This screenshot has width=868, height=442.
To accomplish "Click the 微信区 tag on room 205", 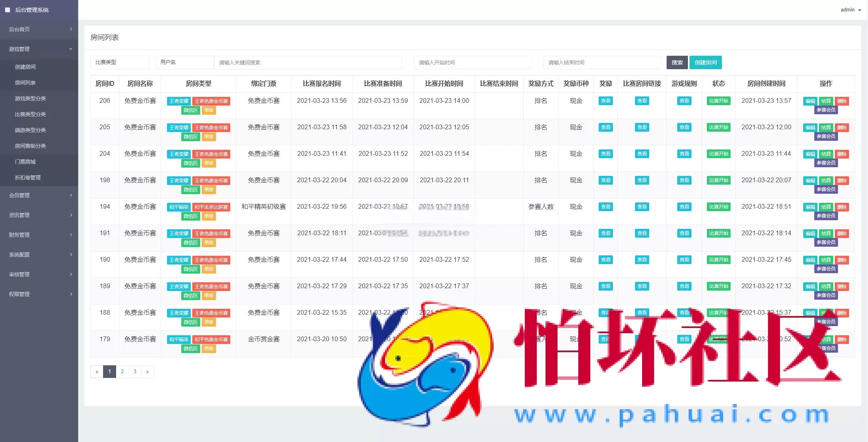I will [x=191, y=136].
